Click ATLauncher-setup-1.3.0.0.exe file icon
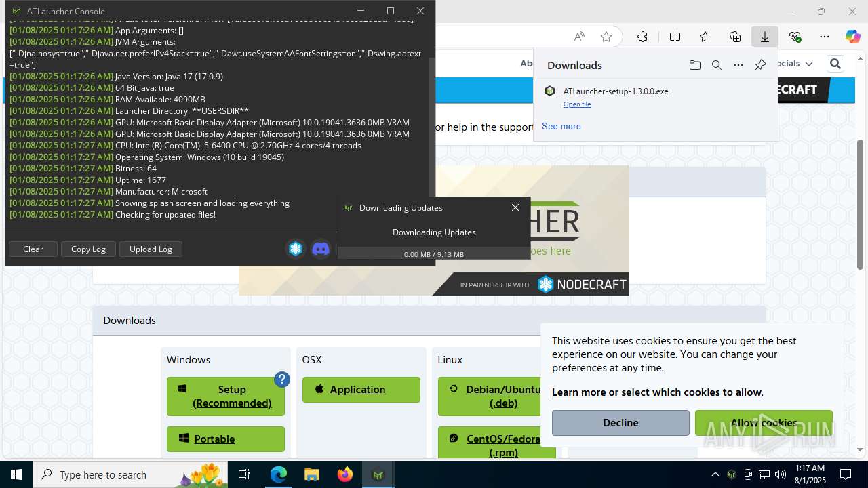The image size is (868, 488). pos(550,91)
